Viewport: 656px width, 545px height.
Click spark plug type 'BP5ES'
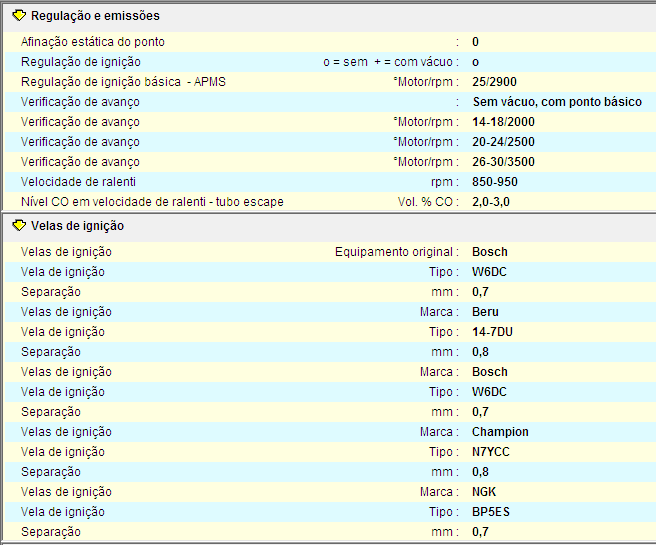(x=491, y=512)
